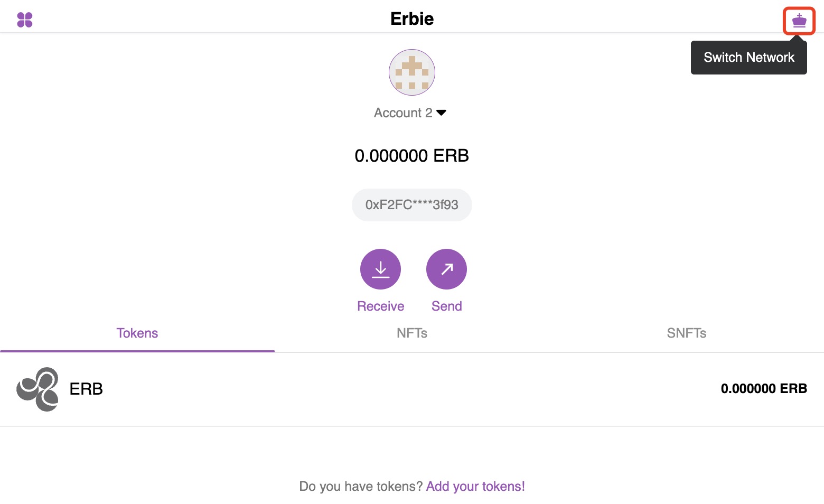This screenshot has height=504, width=824.
Task: Select the ERB token row
Action: 412,389
